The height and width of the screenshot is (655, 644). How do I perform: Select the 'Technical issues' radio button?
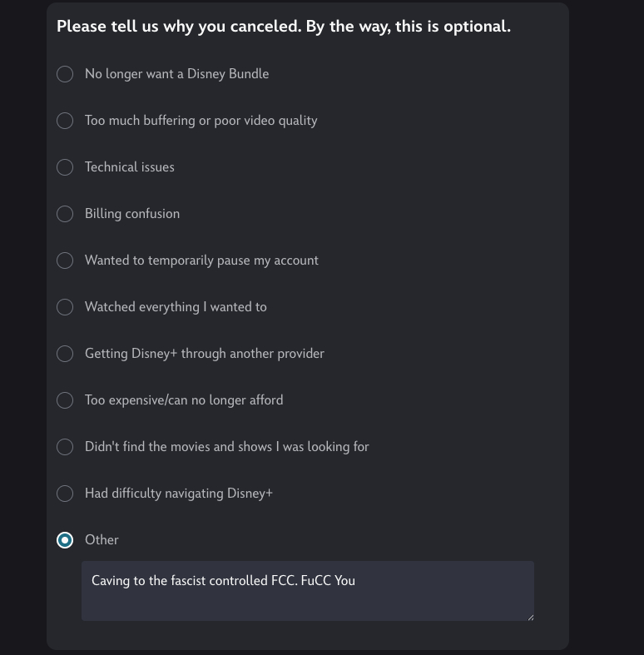[x=65, y=167]
